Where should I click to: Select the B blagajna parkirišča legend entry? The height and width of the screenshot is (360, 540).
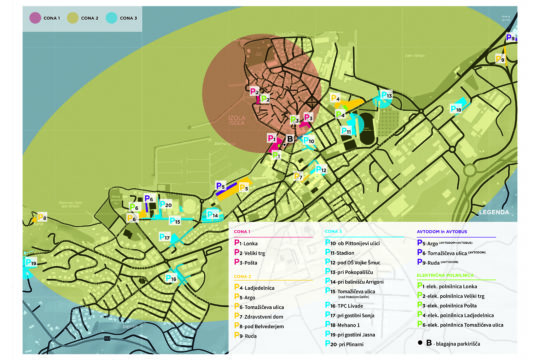click(449, 343)
